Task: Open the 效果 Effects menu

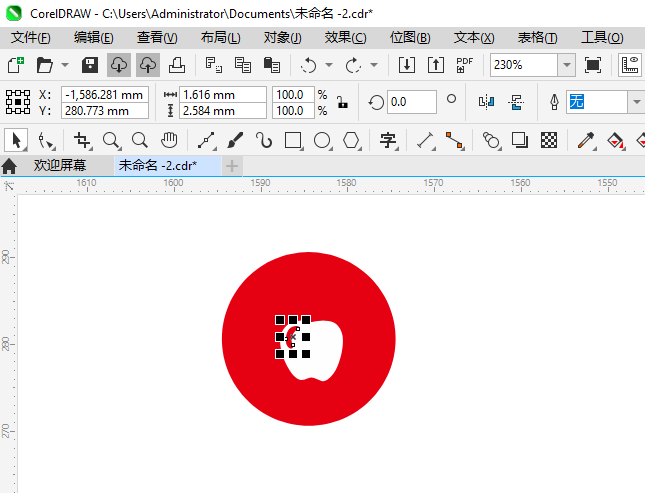Action: pyautogui.click(x=345, y=38)
